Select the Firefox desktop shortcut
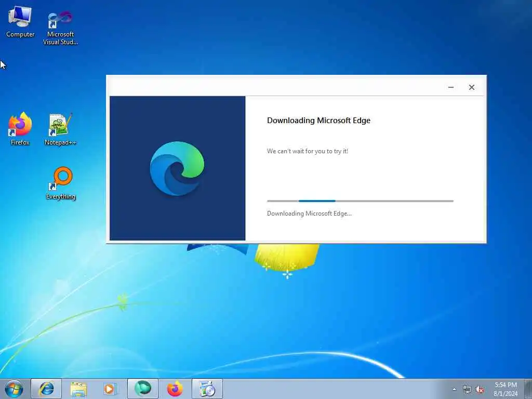 [20, 129]
